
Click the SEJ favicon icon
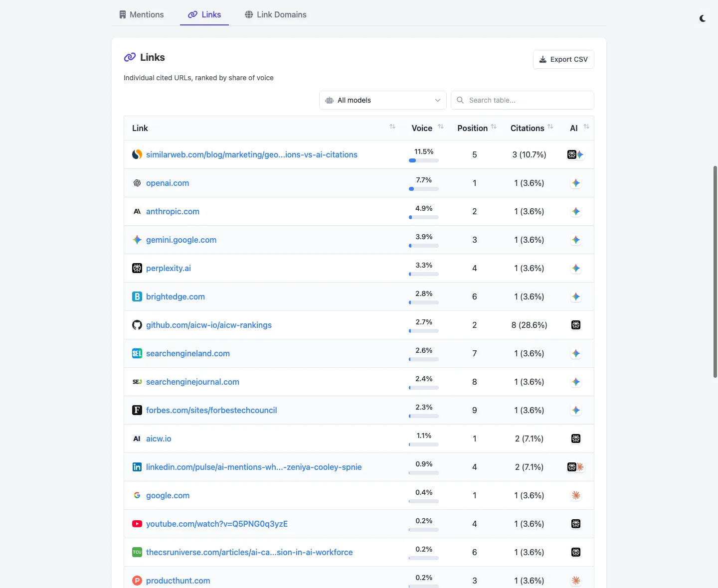[137, 382]
